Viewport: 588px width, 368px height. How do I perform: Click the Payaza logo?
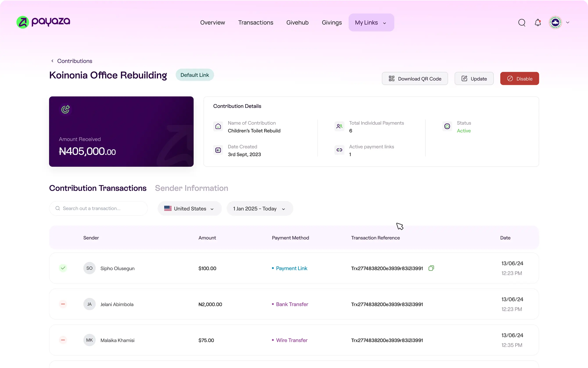[43, 22]
